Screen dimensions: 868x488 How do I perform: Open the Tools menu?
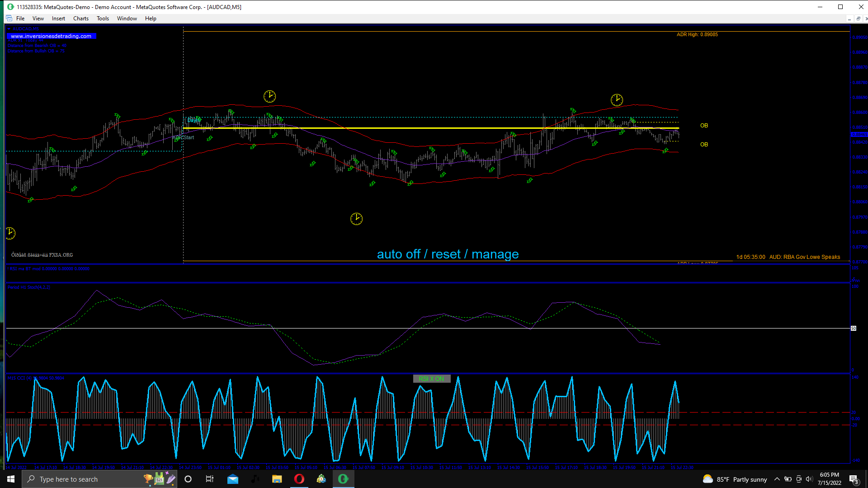(103, 19)
